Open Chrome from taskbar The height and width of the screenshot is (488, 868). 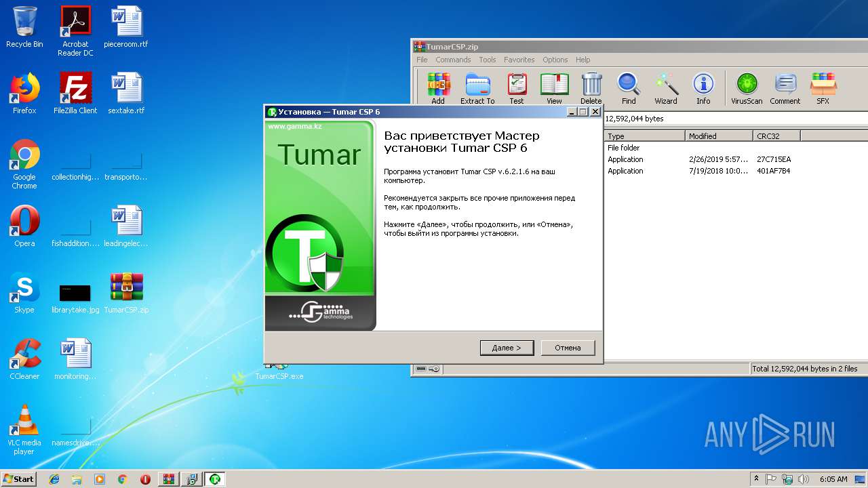(x=122, y=479)
